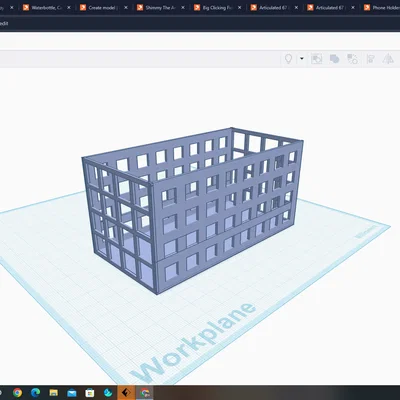Screen dimensions: 400x400
Task: Close the Create model browser tab
Action: point(126,7)
